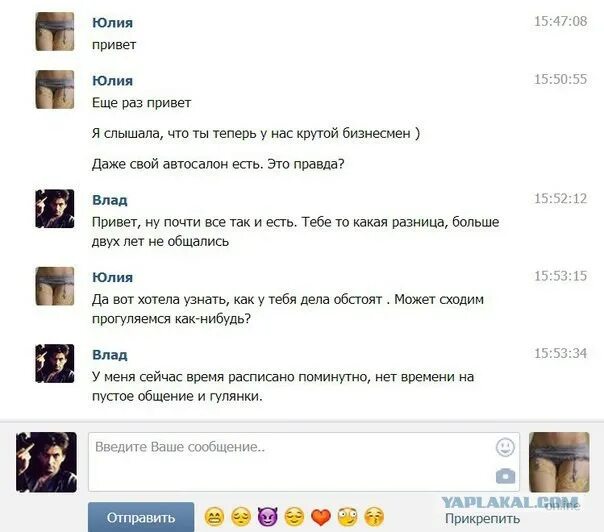The image size is (604, 532).
Task: Insert the grinning face emoji
Action: [214, 517]
